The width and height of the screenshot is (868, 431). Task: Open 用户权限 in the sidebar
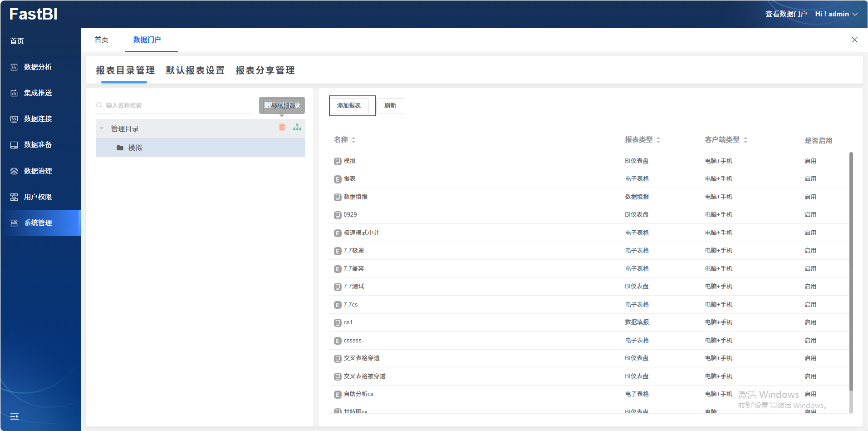pyautogui.click(x=38, y=197)
